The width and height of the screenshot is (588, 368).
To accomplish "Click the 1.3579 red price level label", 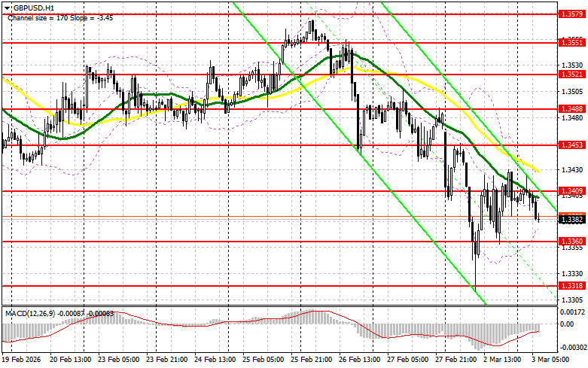I will pyautogui.click(x=571, y=14).
